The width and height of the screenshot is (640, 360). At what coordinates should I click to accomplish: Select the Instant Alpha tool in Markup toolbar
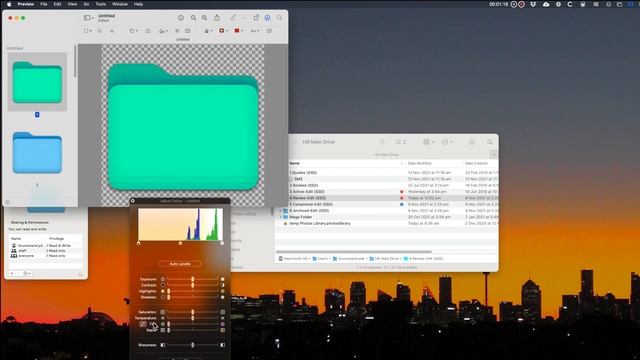pos(100,31)
